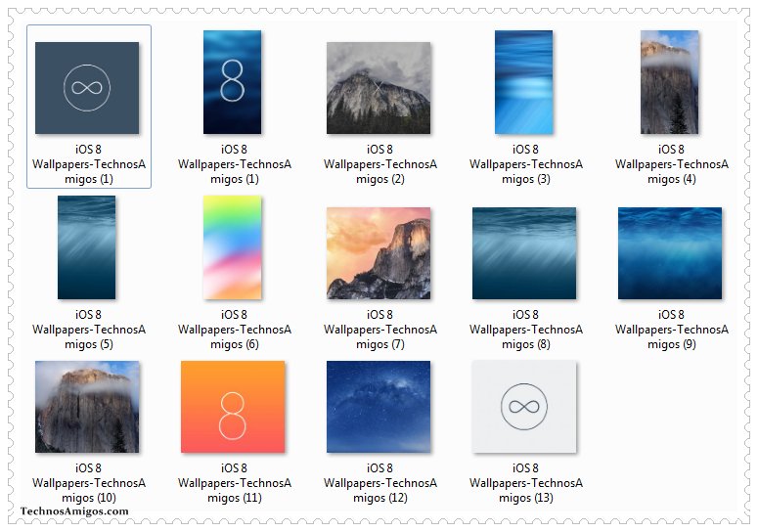Select the wide underwater rays thumbnail (8)

pyautogui.click(x=524, y=253)
